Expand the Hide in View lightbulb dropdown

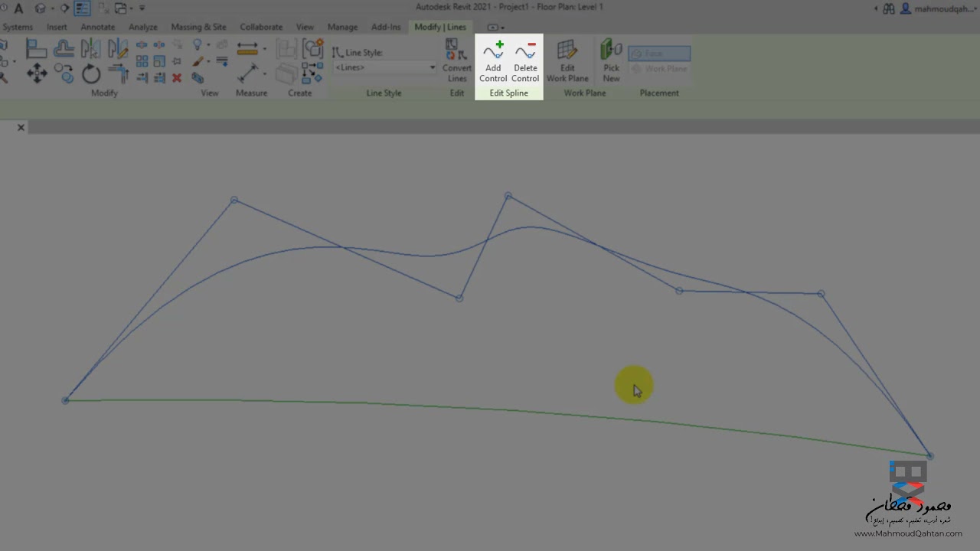[208, 44]
